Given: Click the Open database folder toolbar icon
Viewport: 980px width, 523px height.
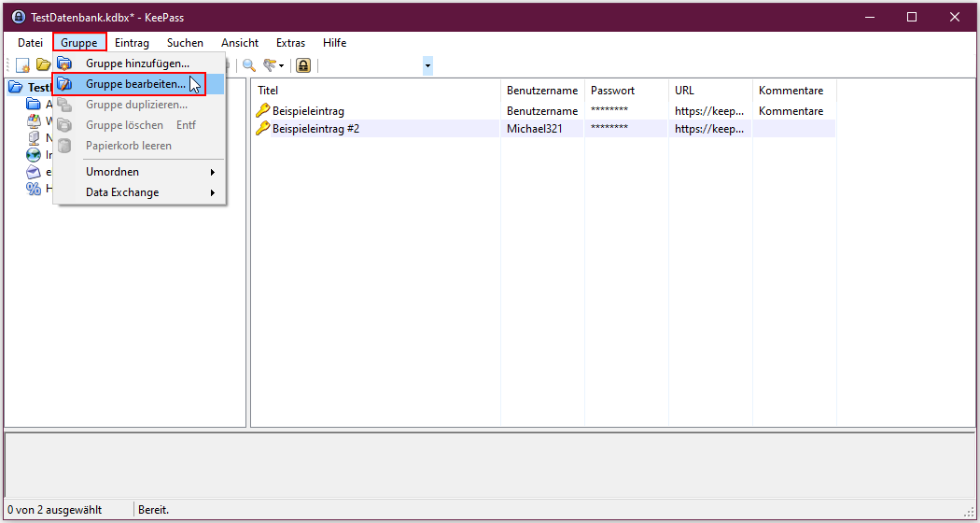Looking at the screenshot, I should coord(43,65).
